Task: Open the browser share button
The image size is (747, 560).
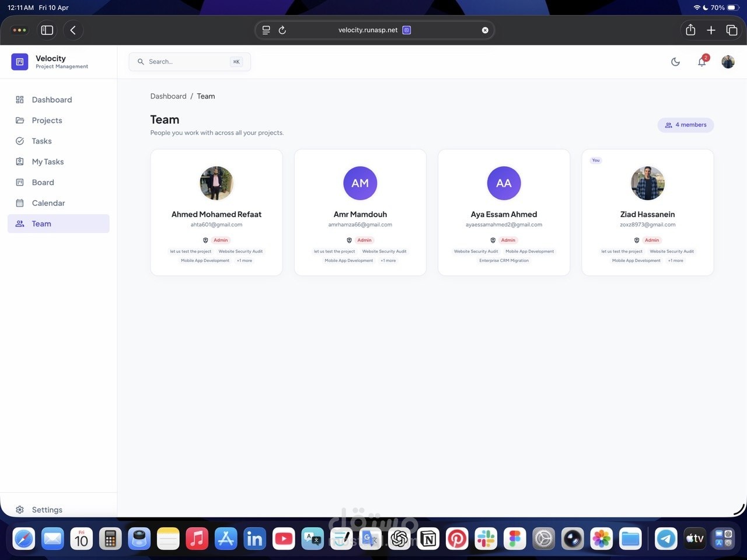Action: tap(690, 30)
